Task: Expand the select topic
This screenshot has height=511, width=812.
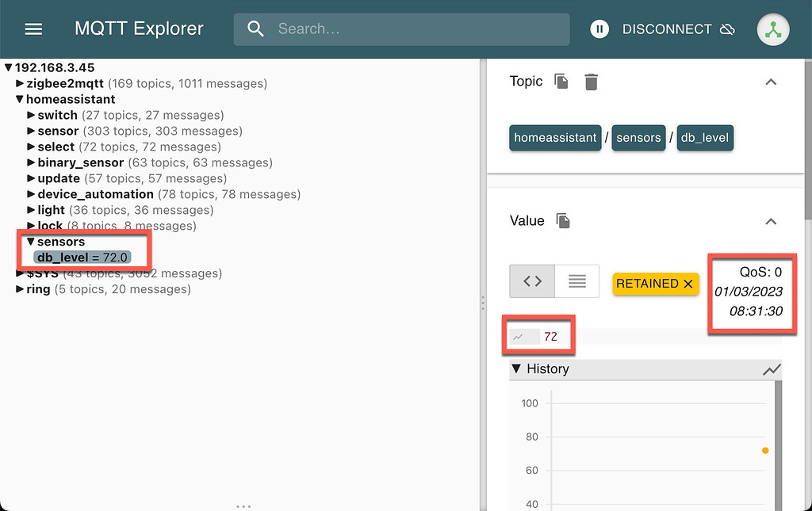Action: click(31, 147)
